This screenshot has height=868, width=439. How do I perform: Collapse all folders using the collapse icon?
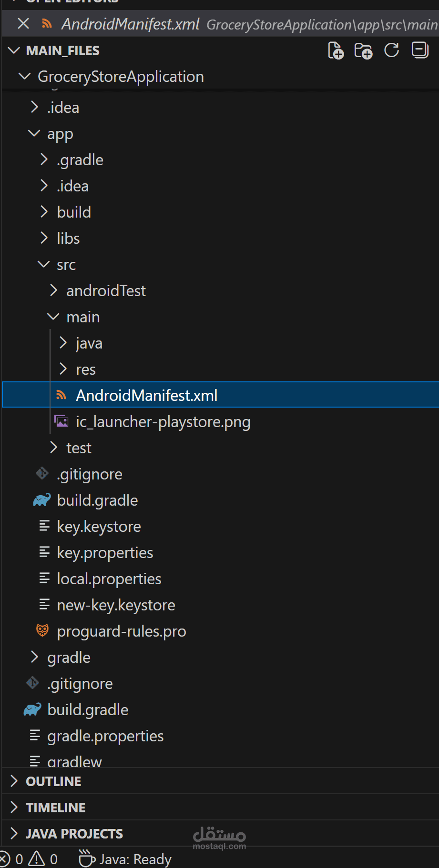(x=420, y=50)
